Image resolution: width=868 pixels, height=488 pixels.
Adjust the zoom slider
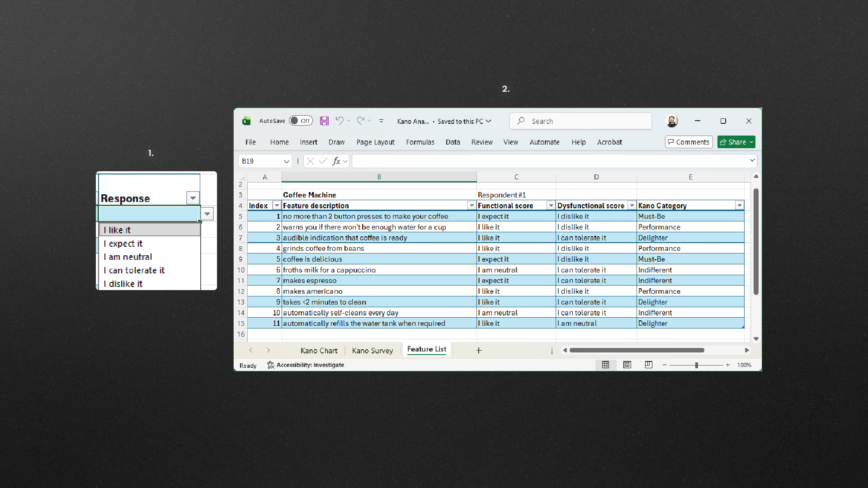[696, 365]
